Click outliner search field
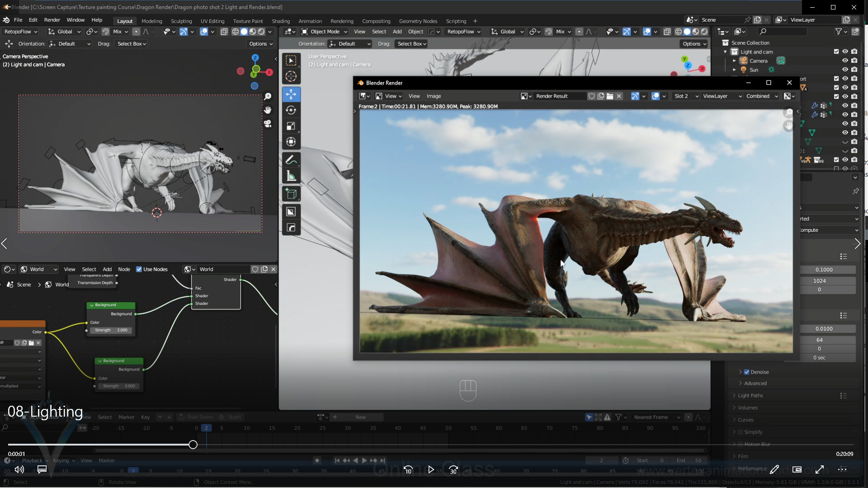868x488 pixels. tap(782, 32)
